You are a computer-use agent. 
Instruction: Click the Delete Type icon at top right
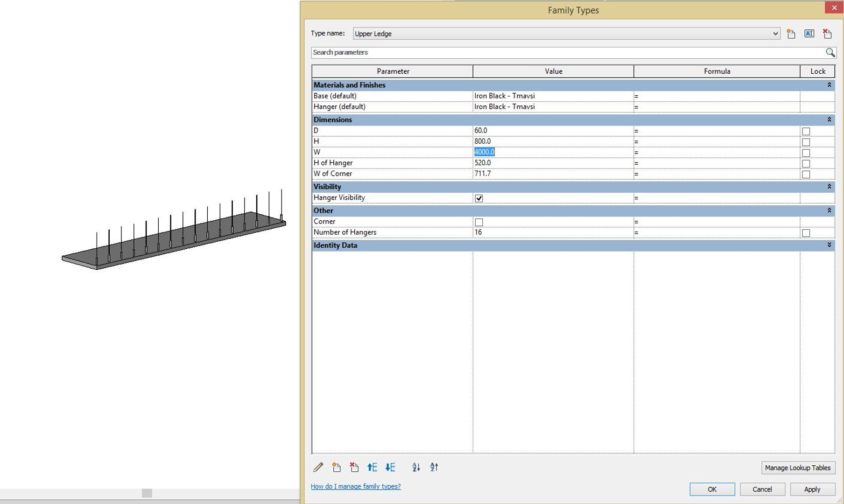(x=827, y=34)
